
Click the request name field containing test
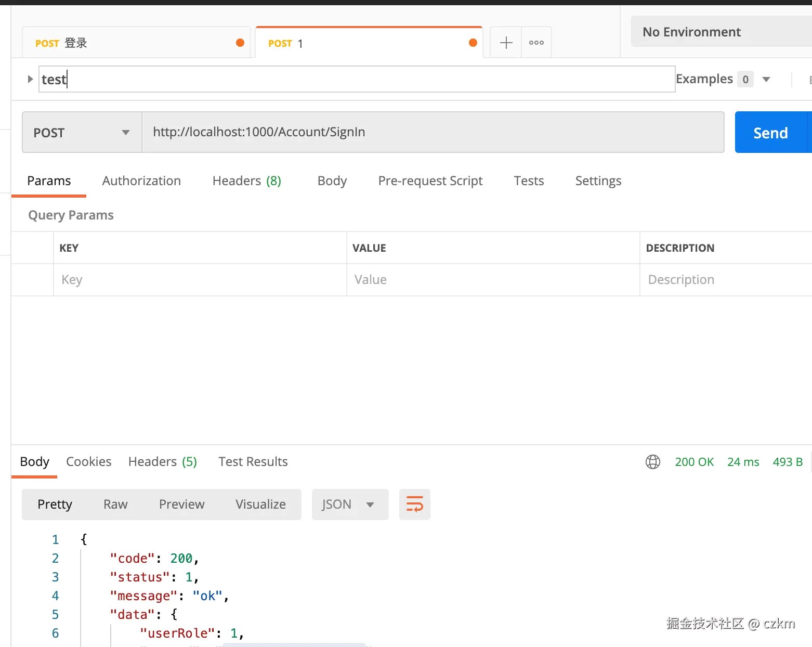tap(357, 79)
